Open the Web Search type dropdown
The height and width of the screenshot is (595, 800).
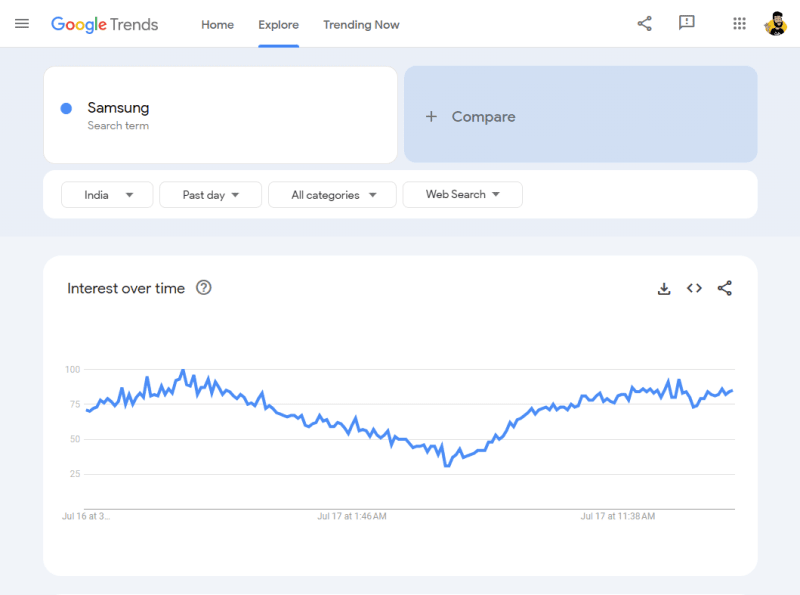pos(463,194)
